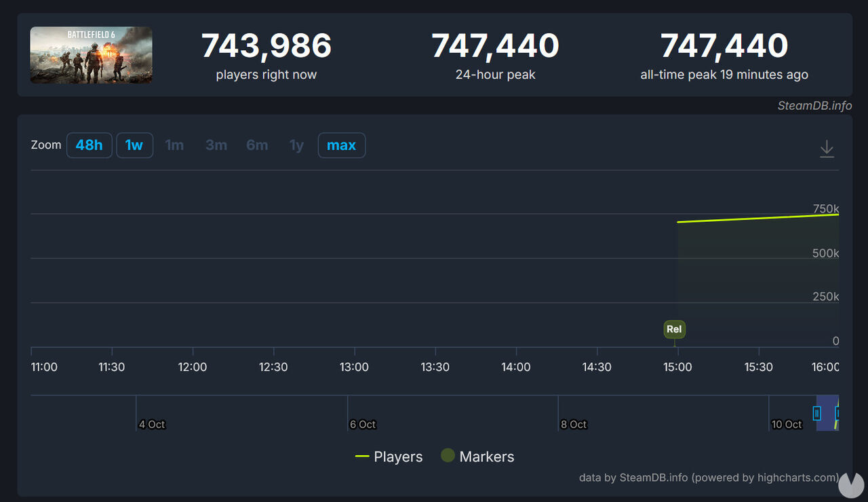Screen dimensions: 868x502
Task: Click the 16:00 time axis label
Action: tap(826, 367)
